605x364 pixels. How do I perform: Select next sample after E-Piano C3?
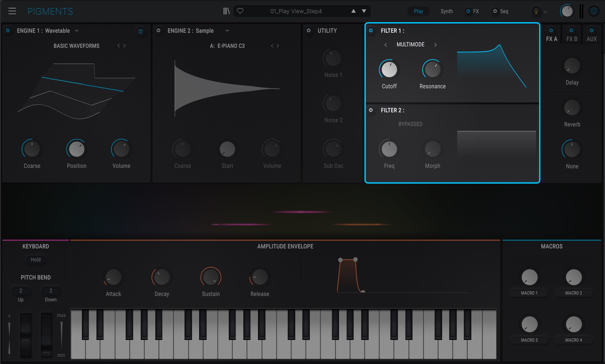pos(278,46)
